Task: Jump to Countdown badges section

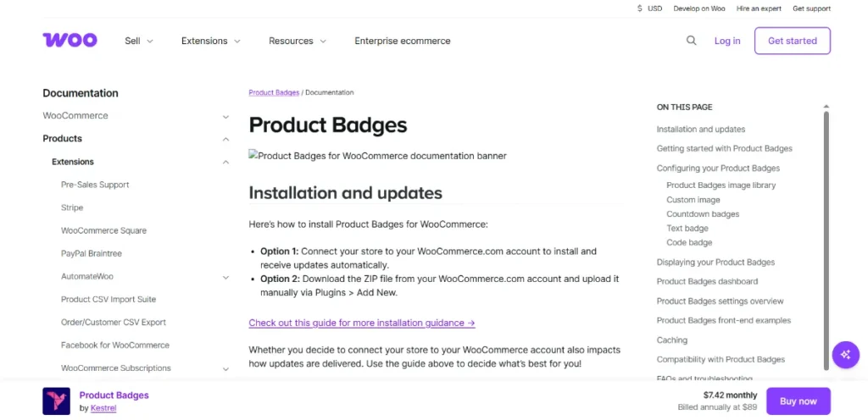Action: click(x=703, y=214)
